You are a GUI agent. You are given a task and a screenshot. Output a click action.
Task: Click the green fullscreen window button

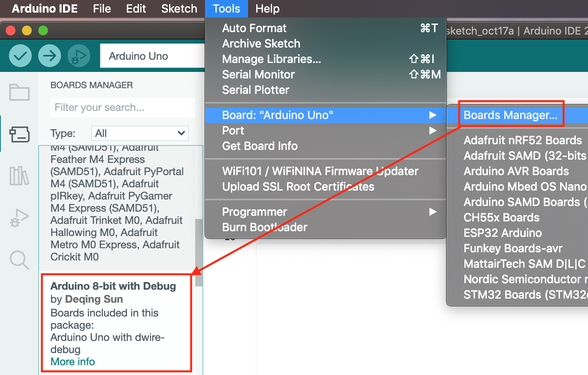point(43,30)
